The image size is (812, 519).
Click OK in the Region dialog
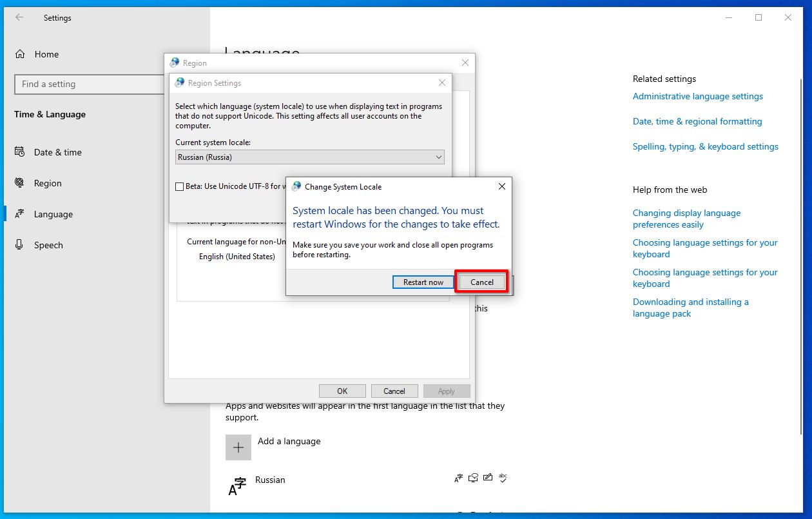pyautogui.click(x=342, y=391)
